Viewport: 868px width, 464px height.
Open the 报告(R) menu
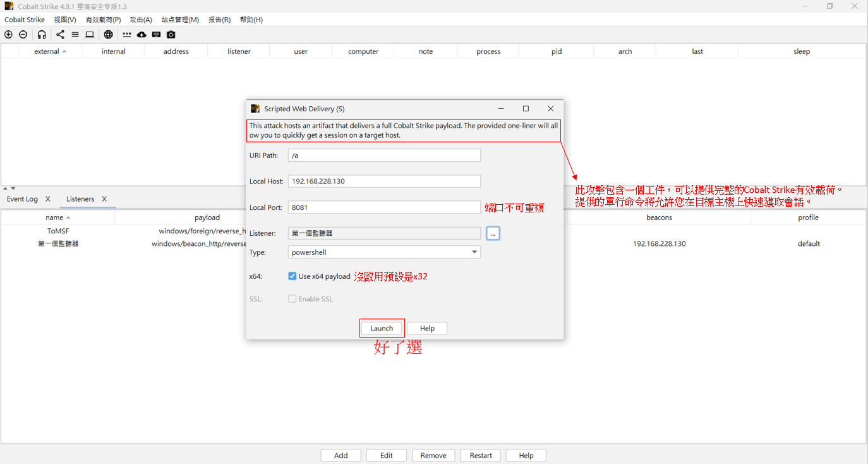tap(219, 20)
